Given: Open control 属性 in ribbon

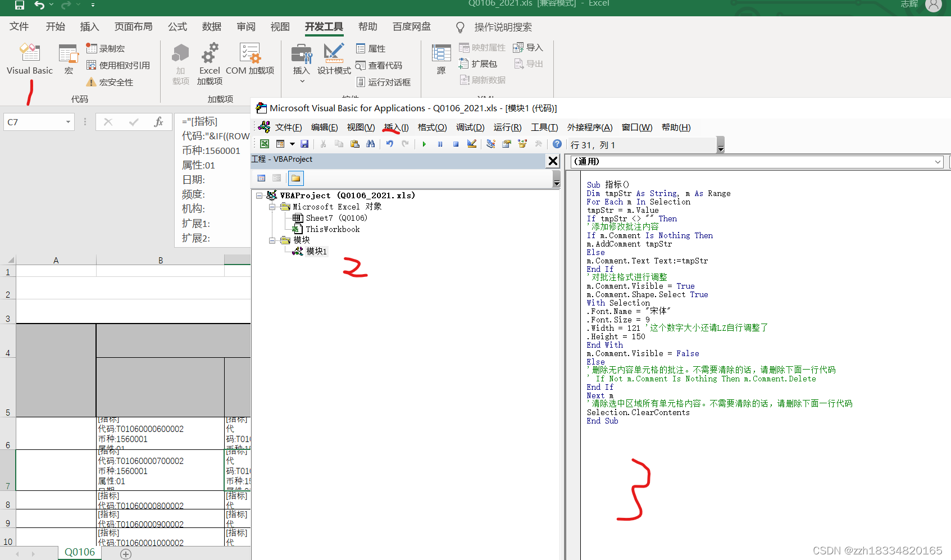Looking at the screenshot, I should pyautogui.click(x=371, y=49).
